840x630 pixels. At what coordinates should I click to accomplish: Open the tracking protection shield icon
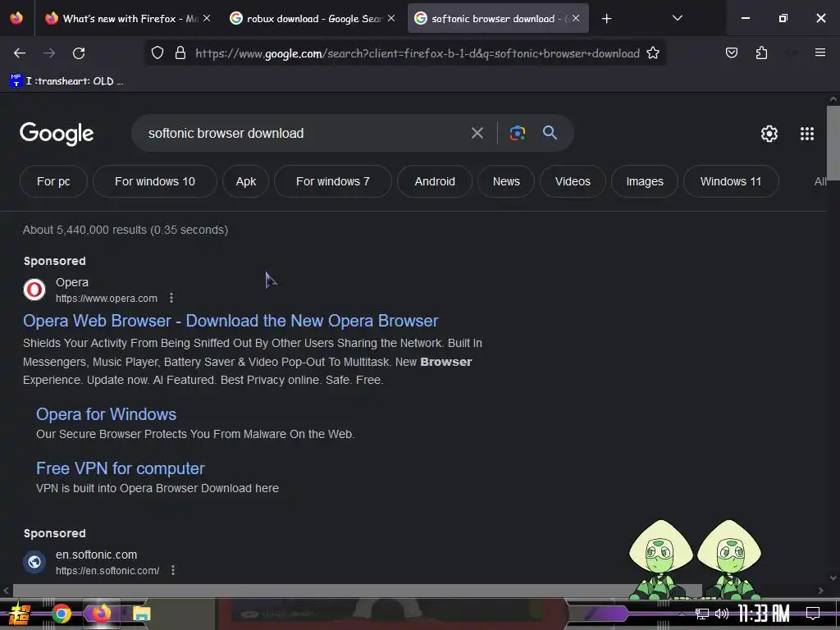point(157,53)
